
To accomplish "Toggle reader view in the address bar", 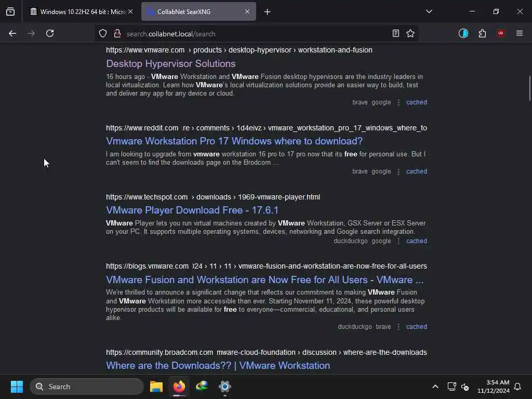I will [x=395, y=33].
